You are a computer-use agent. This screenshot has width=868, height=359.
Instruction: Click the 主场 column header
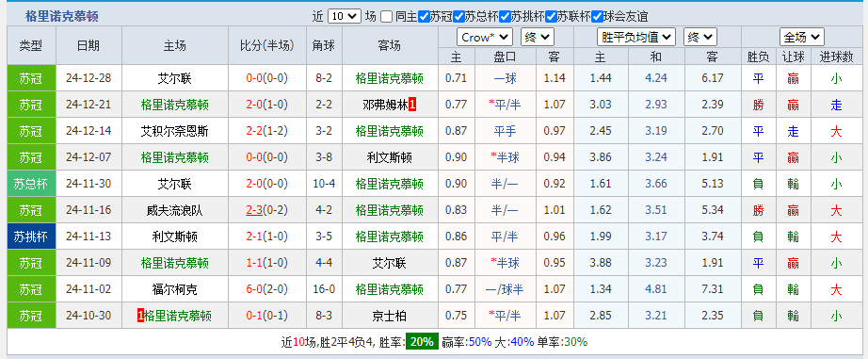[175, 45]
